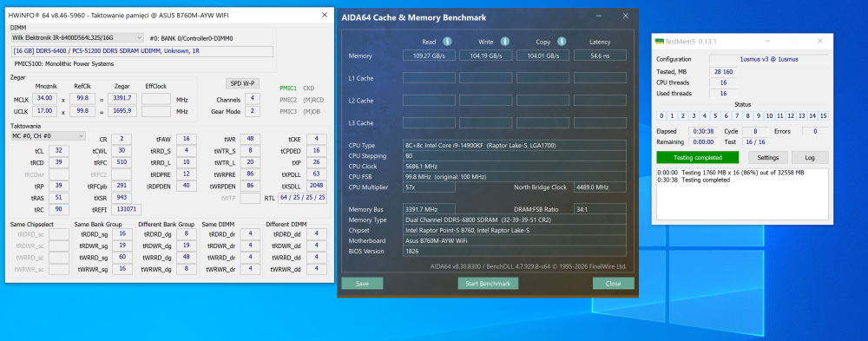Click the Channels value field
The height and width of the screenshot is (341, 868).
[x=253, y=99]
